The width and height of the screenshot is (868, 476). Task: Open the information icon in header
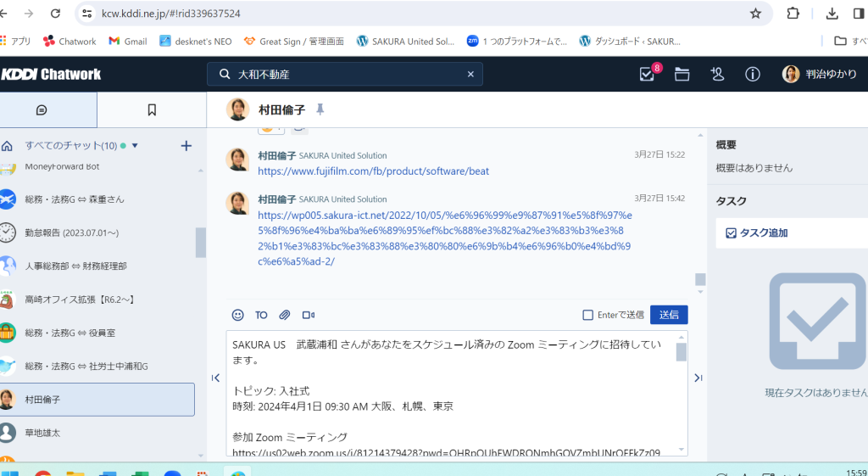pyautogui.click(x=752, y=75)
